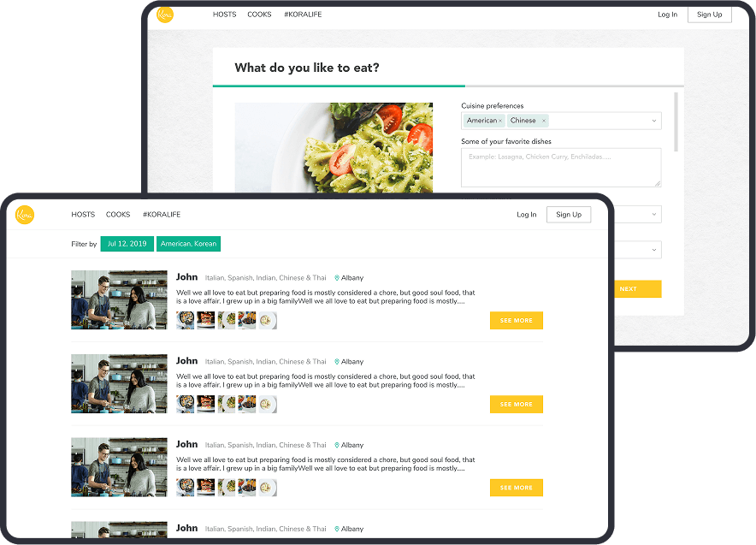Image resolution: width=756 pixels, height=545 pixels.
Task: Click See More on the first John listing
Action: point(517,320)
